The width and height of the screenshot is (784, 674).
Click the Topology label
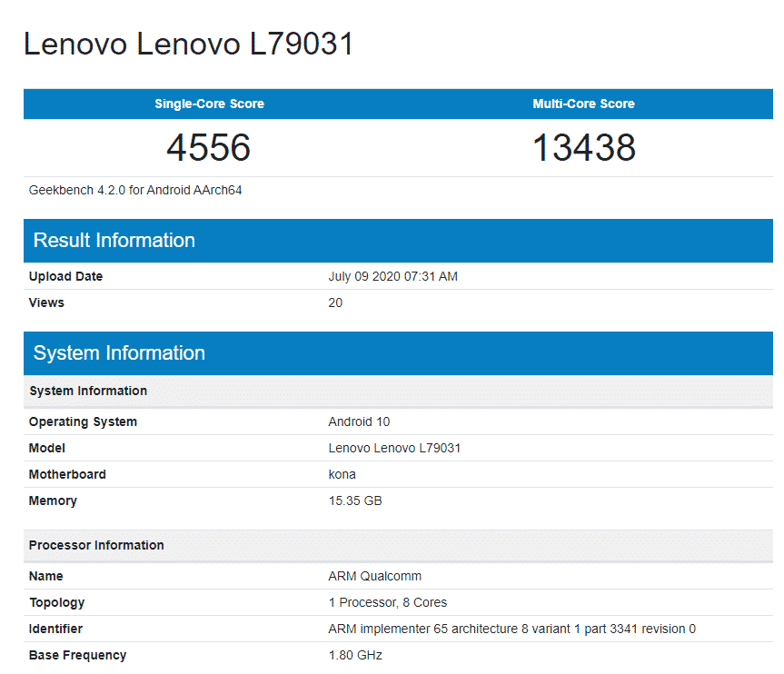57,603
